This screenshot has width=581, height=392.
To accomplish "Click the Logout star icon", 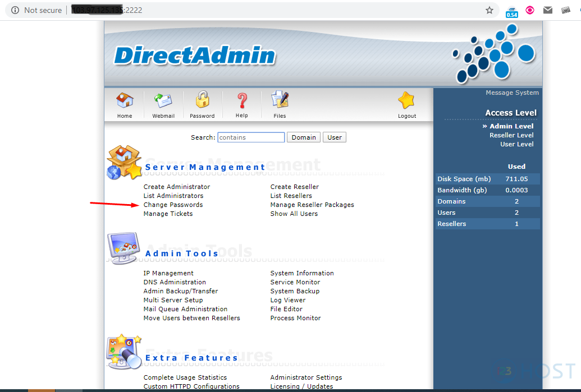I will click(x=406, y=100).
